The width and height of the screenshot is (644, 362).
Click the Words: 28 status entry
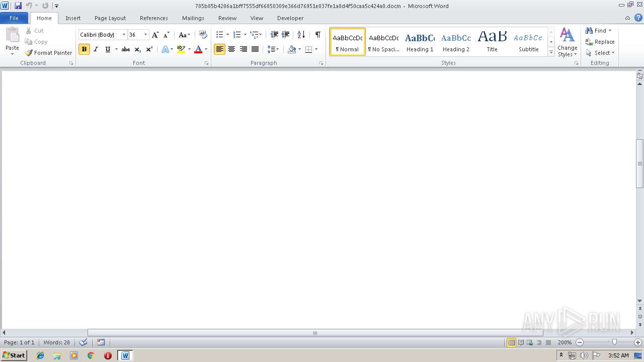tap(57, 342)
